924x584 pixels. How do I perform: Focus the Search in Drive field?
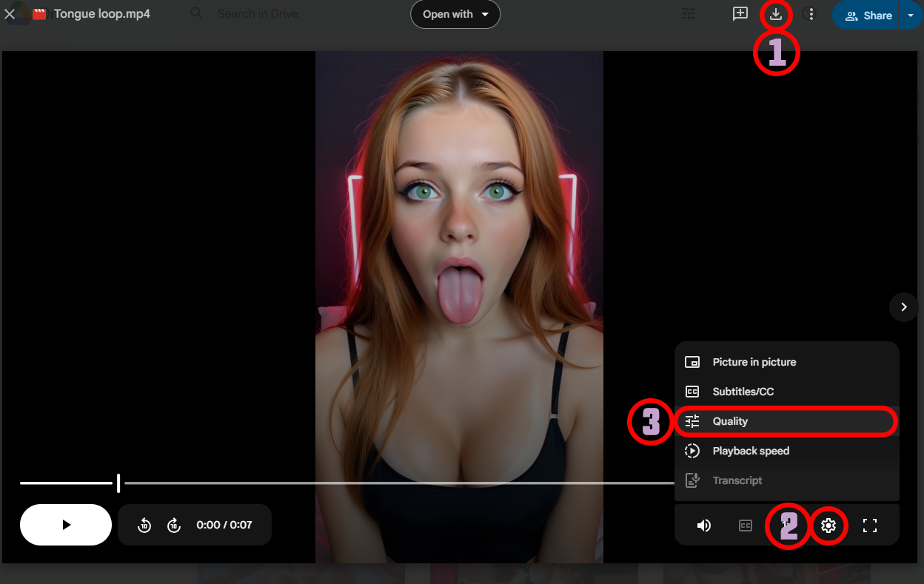pos(258,14)
